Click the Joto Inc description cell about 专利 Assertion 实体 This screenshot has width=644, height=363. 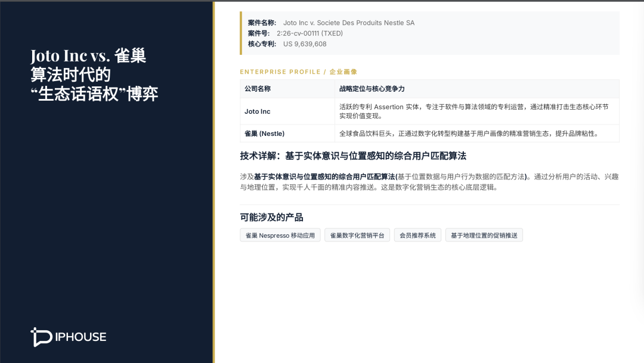(x=473, y=111)
